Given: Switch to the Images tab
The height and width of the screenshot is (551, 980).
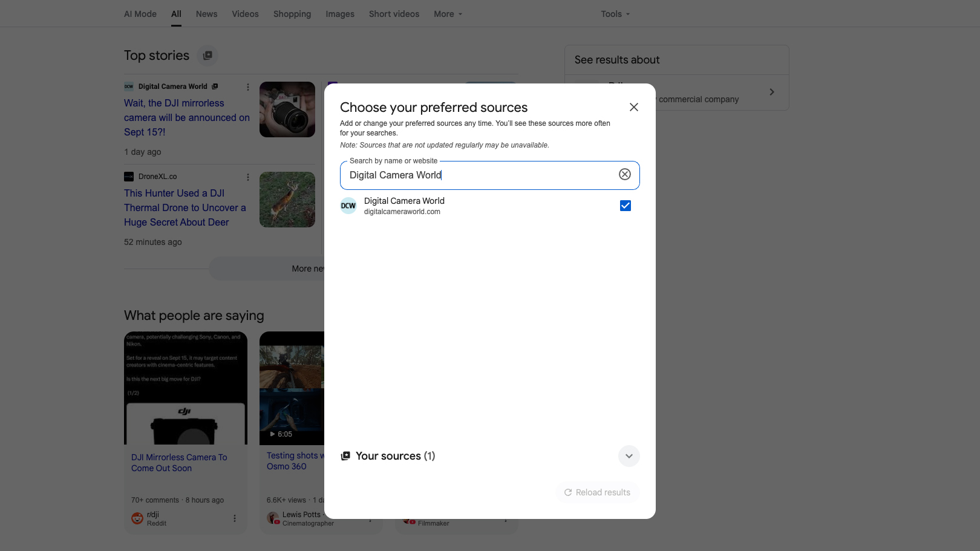Looking at the screenshot, I should (x=340, y=14).
